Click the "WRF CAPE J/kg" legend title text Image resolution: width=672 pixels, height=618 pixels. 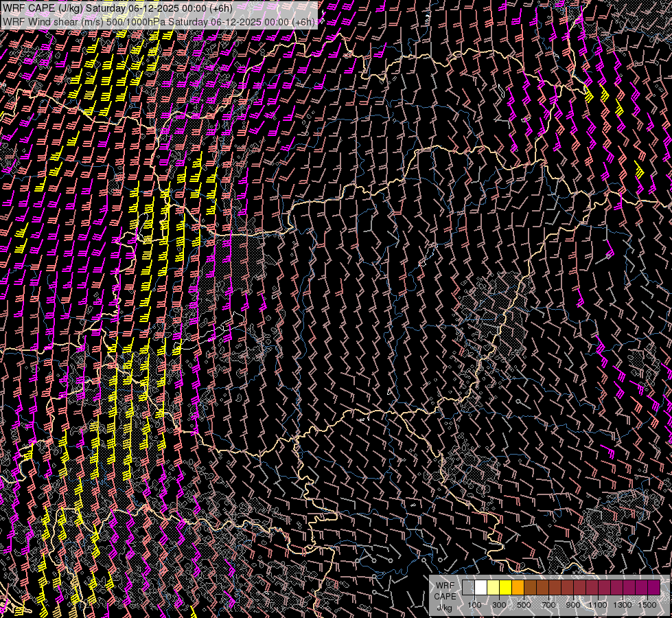445,596
